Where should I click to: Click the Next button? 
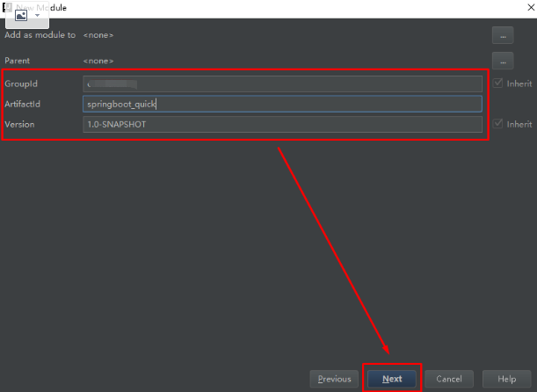[392, 379]
